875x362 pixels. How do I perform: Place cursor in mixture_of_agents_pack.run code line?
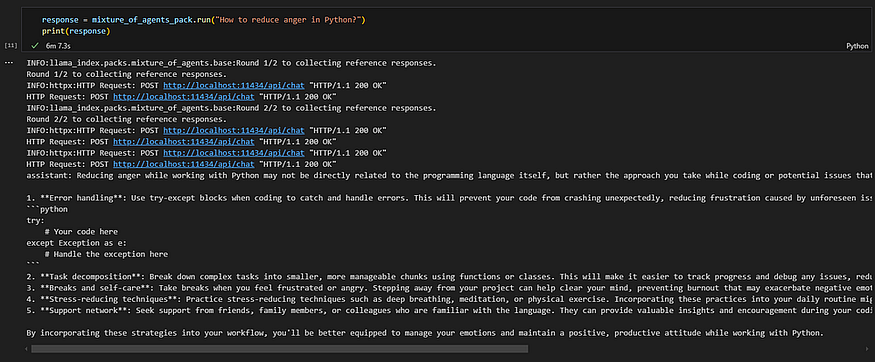pos(203,20)
